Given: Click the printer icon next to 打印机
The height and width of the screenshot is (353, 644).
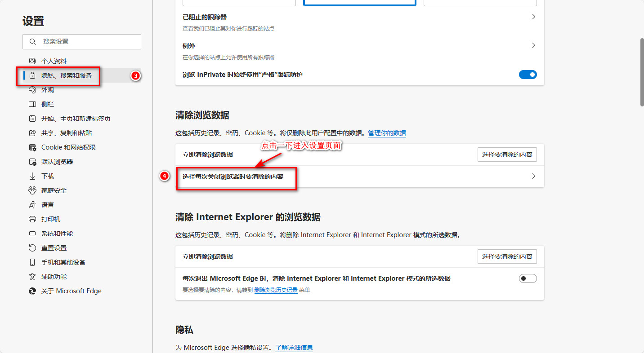Looking at the screenshot, I should 32,219.
